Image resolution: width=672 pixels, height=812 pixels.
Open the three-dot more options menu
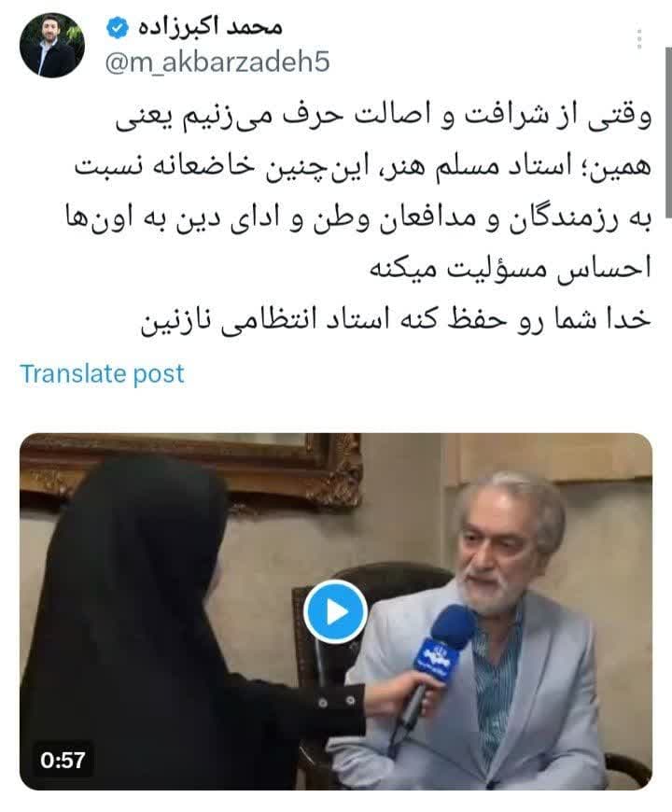pos(639,39)
